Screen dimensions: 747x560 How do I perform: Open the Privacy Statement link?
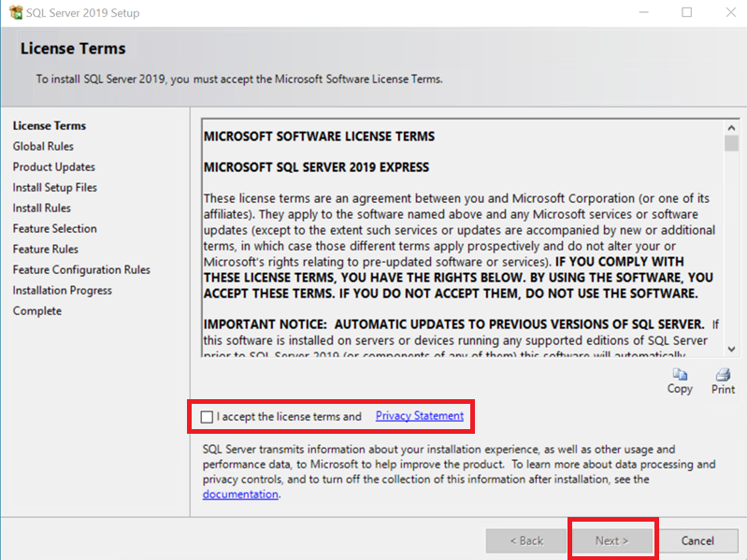pos(419,416)
